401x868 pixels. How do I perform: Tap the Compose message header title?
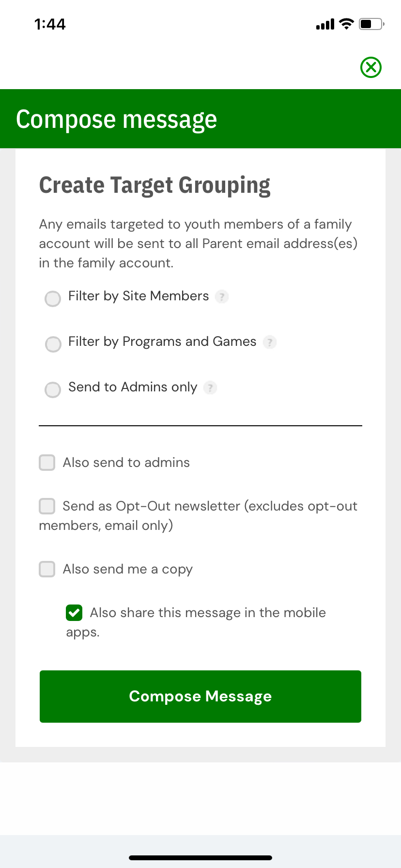pos(116,119)
